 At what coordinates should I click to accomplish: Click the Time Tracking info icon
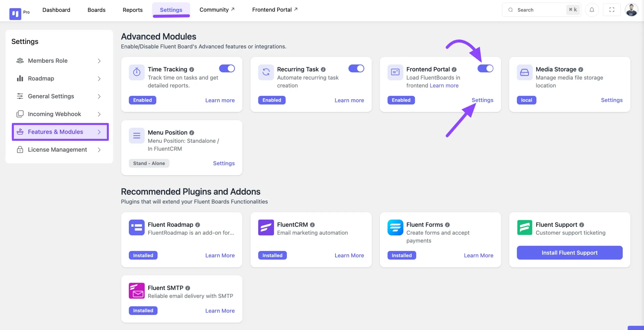(192, 69)
